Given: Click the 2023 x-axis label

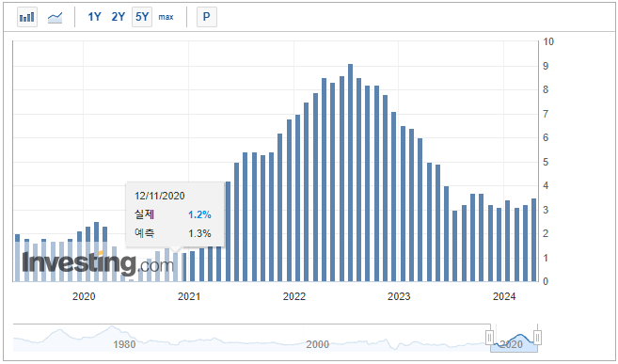Looking at the screenshot, I should click(x=399, y=296).
